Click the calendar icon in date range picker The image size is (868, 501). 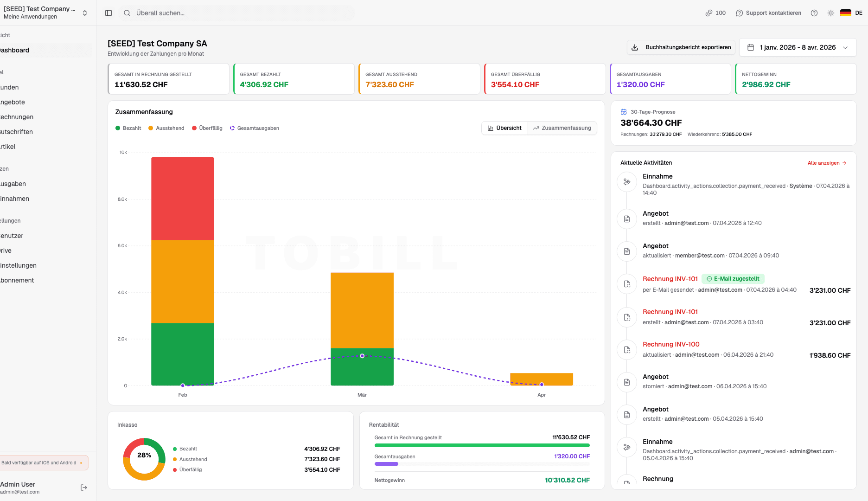[750, 47]
